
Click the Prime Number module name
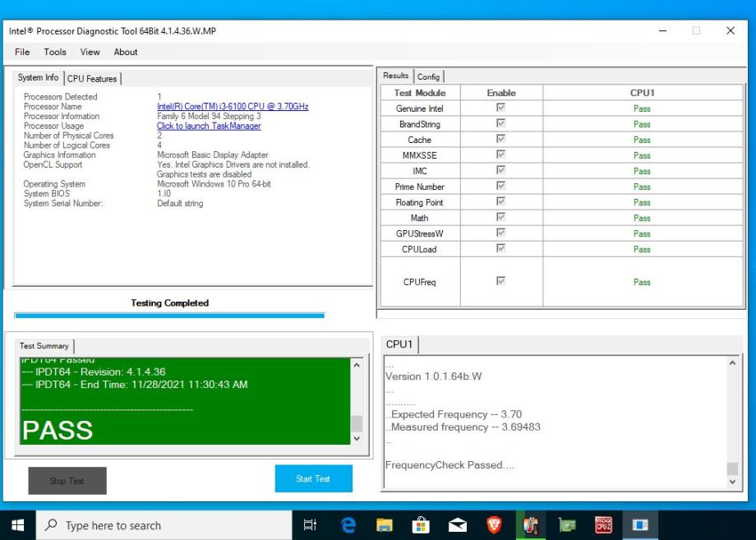coord(419,187)
